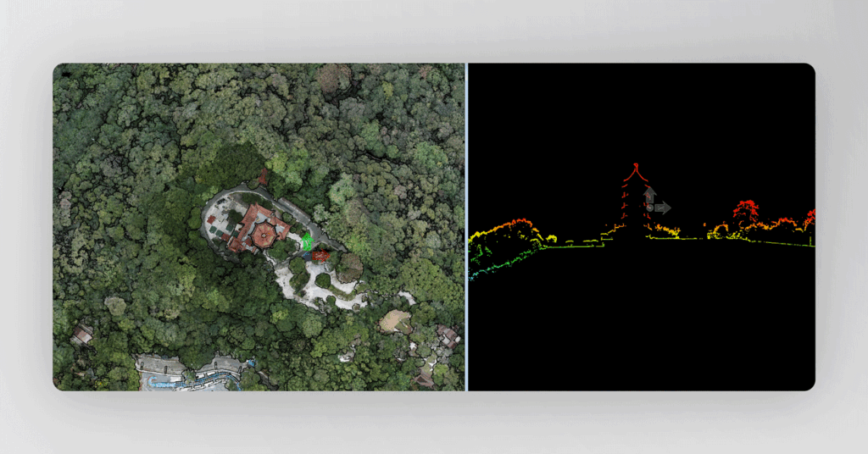Viewport: 868px width, 454px height.
Task: Click the building in the aerial view's lower-left corner
Action: [82, 335]
